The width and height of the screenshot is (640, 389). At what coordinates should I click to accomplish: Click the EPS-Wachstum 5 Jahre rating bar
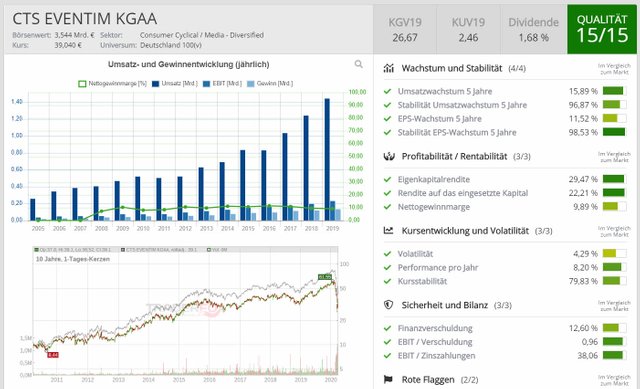(x=614, y=118)
